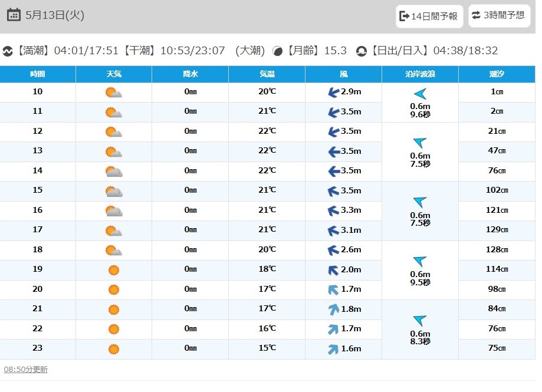
Task: Click the hour 17 time cell
Action: (x=38, y=230)
